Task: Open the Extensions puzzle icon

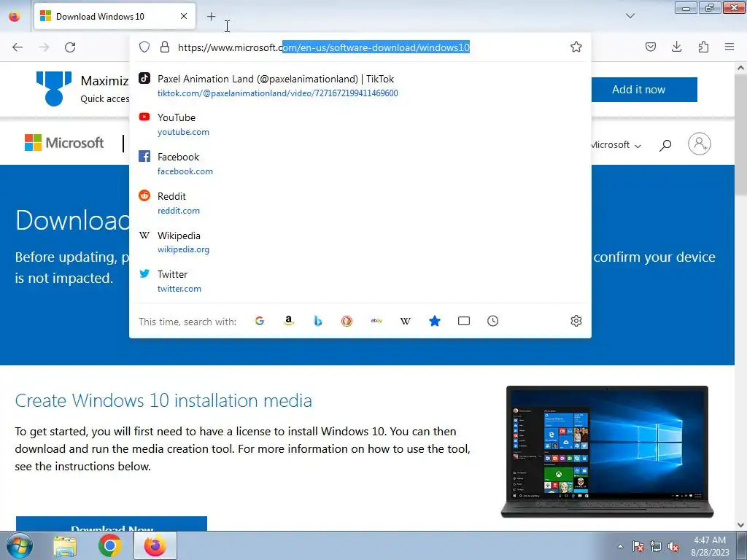Action: (703, 47)
